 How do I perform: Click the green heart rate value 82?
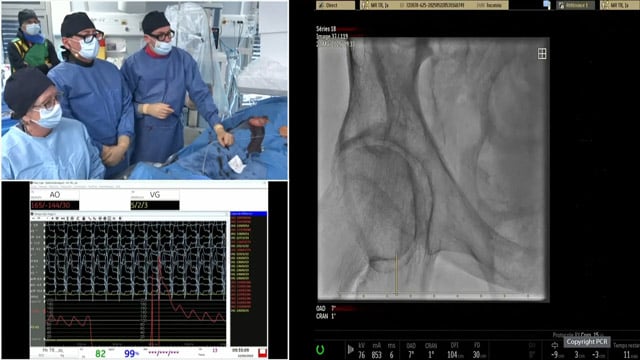pos(100,353)
